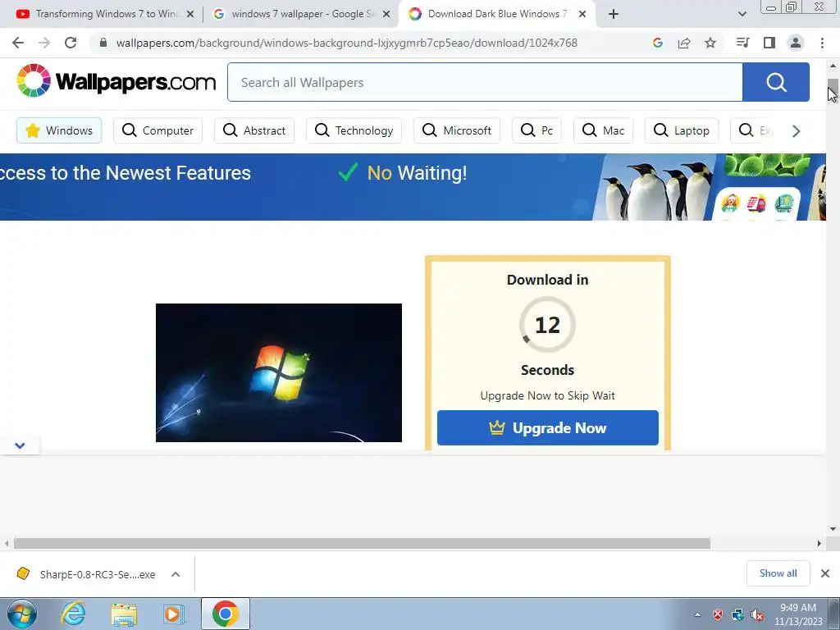Open the Chrome profile avatar
Image resolution: width=840 pixels, height=630 pixels.
[x=796, y=43]
